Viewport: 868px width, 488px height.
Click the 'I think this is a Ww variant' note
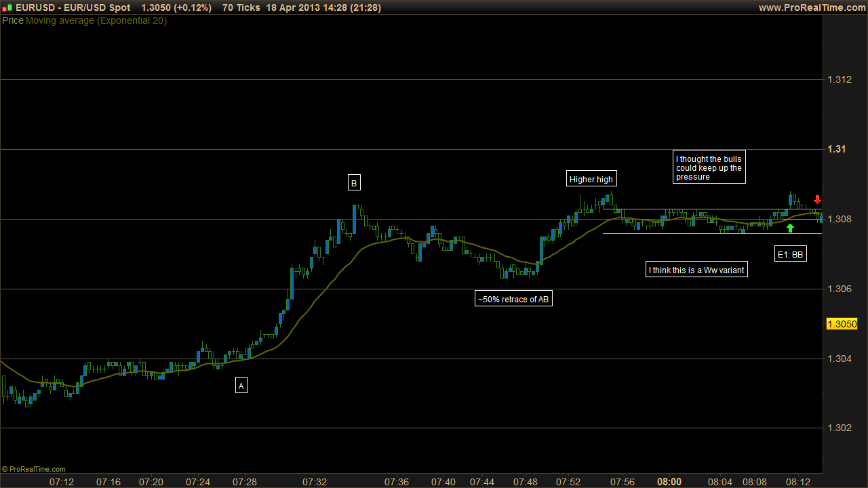coord(696,270)
